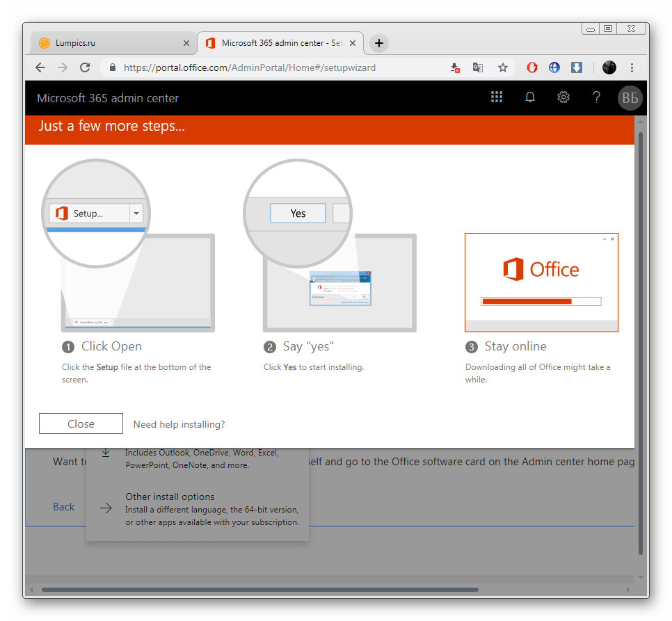Click the arrow icon beside Other install options
Screen dimensions: 672x621
(x=106, y=508)
